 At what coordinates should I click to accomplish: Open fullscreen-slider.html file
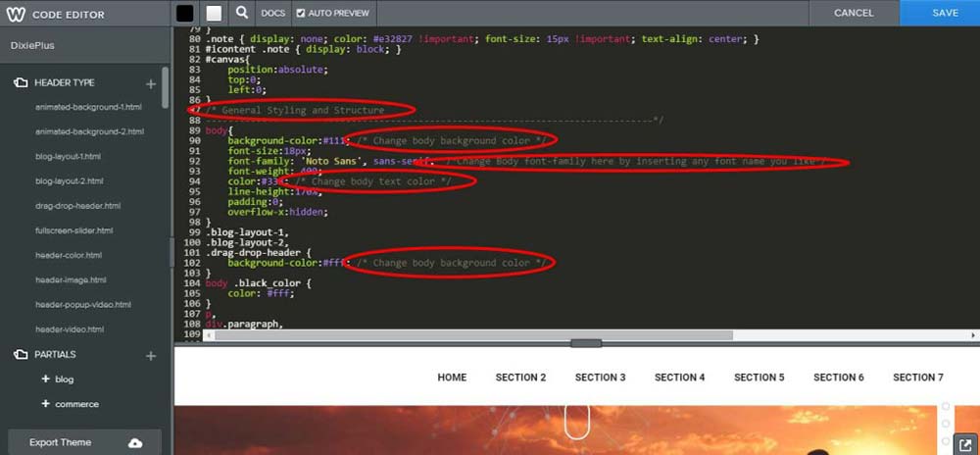(74, 230)
